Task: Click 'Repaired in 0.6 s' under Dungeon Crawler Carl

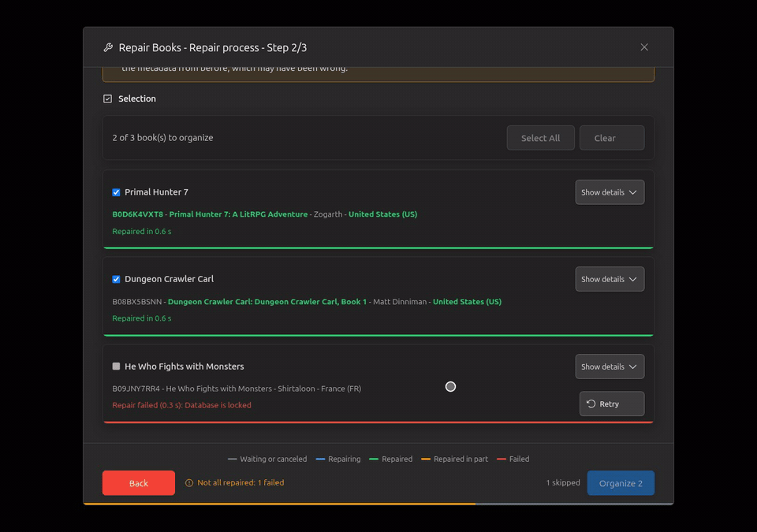Action: pyautogui.click(x=141, y=318)
